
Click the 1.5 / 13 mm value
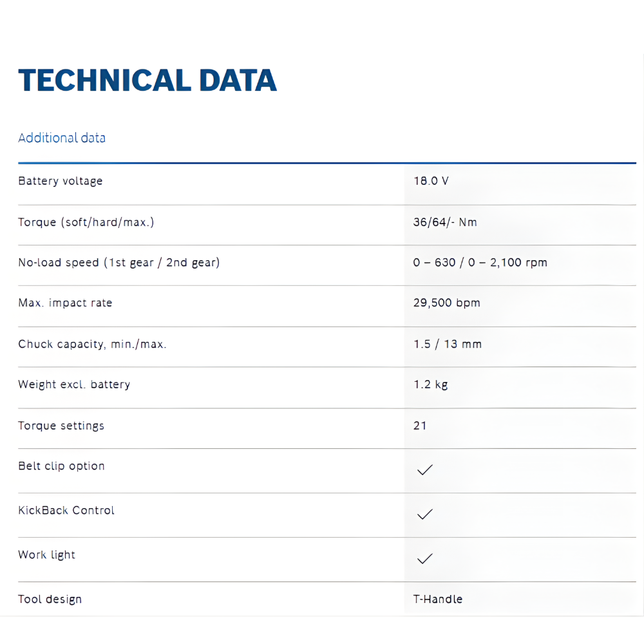(448, 344)
